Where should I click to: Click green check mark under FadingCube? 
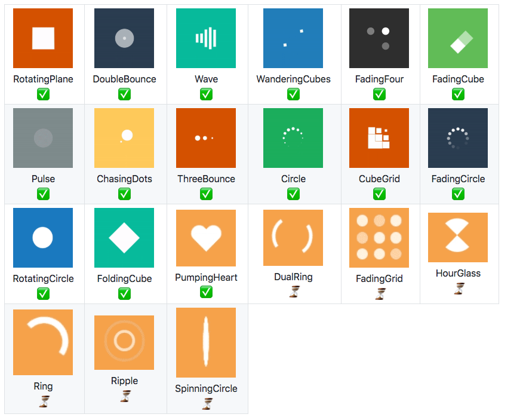(x=459, y=94)
